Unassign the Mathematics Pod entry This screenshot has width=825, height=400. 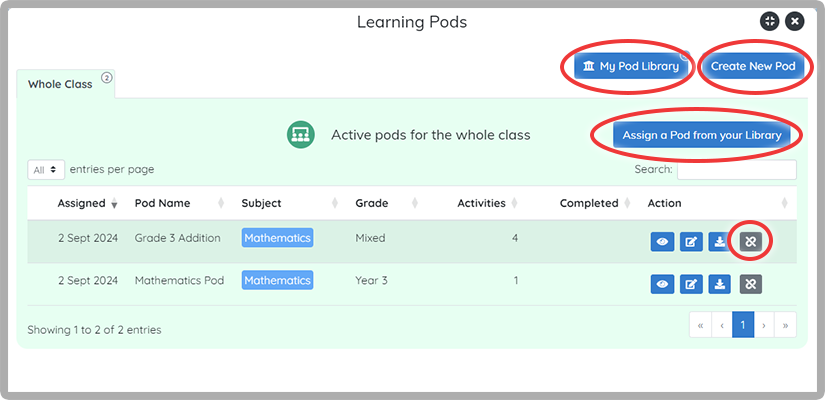(x=750, y=284)
